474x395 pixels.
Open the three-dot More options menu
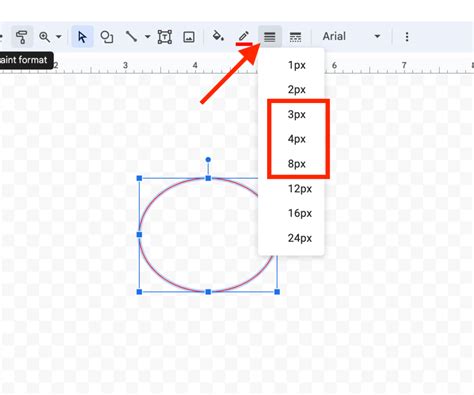point(407,37)
